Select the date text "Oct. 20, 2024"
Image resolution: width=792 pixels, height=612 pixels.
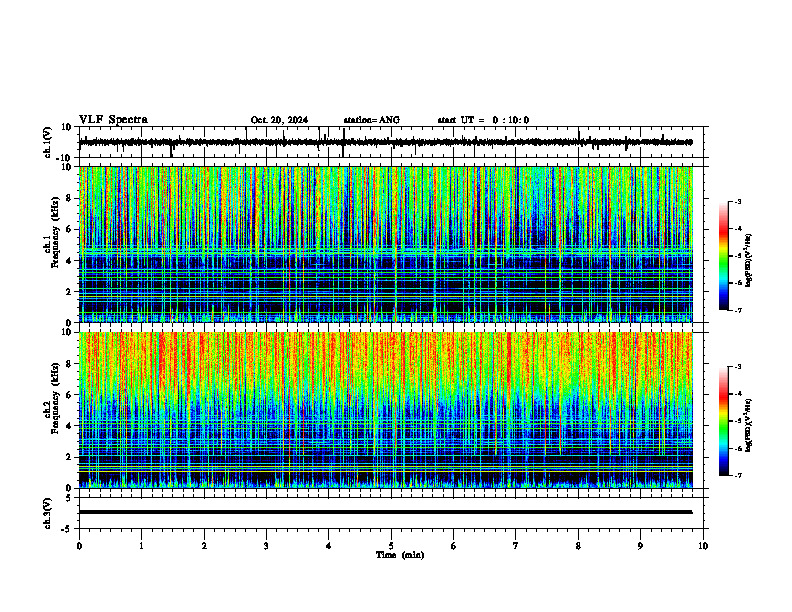click(279, 120)
